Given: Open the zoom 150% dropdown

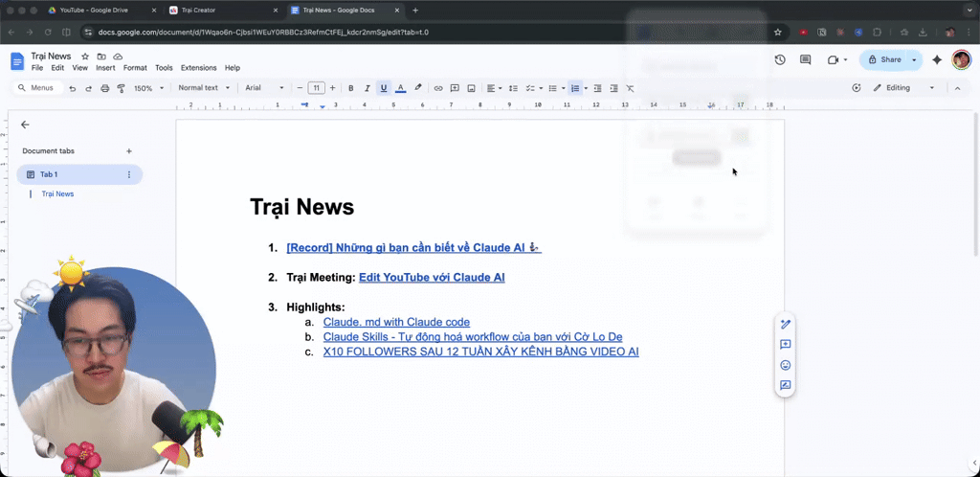Looking at the screenshot, I should coord(148,88).
